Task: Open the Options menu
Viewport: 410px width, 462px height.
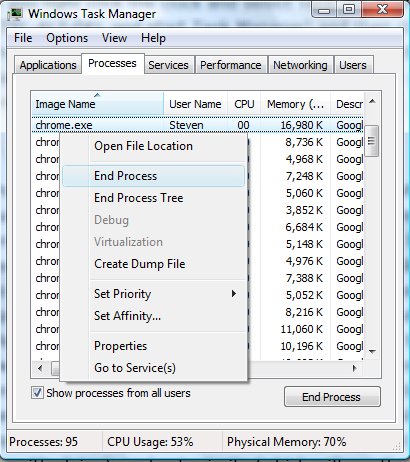Action: (67, 38)
